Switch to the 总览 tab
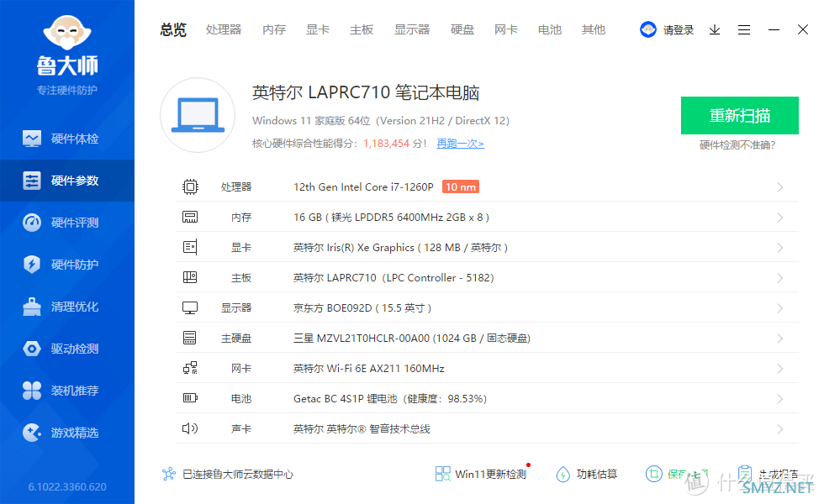 click(x=173, y=30)
